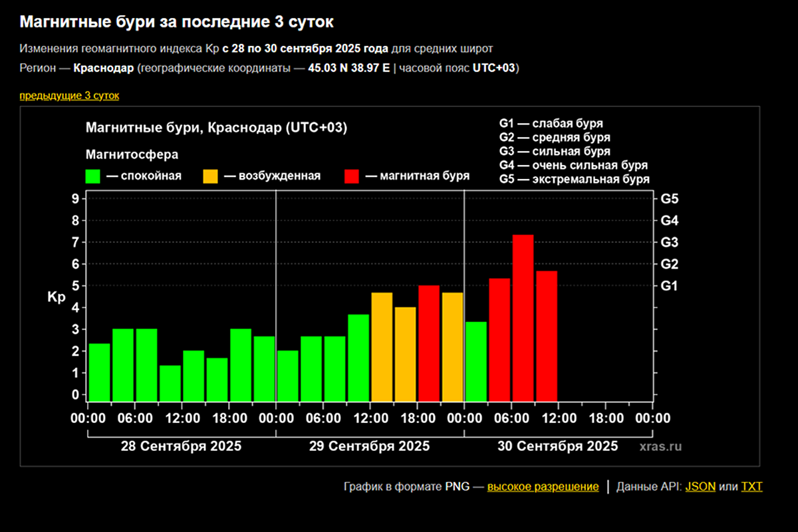Image resolution: width=798 pixels, height=532 pixels.
Task: Click the only red bar on 29 September
Action: tap(429, 343)
